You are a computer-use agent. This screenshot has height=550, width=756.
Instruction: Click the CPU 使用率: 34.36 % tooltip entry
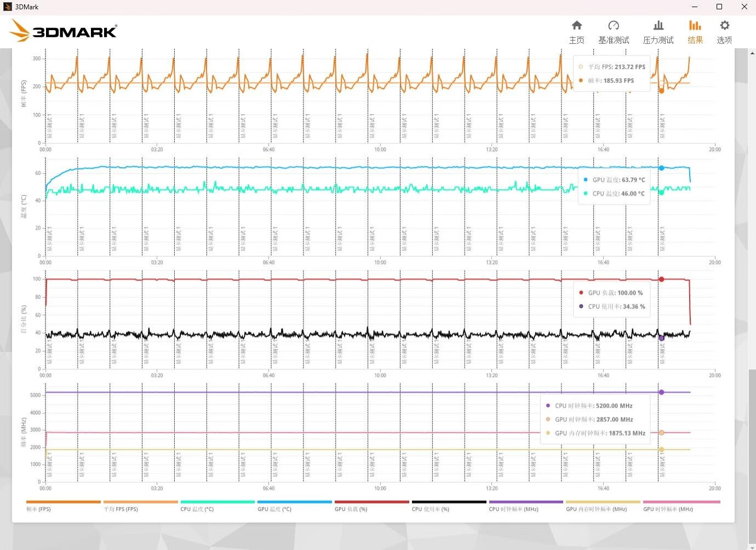612,307
